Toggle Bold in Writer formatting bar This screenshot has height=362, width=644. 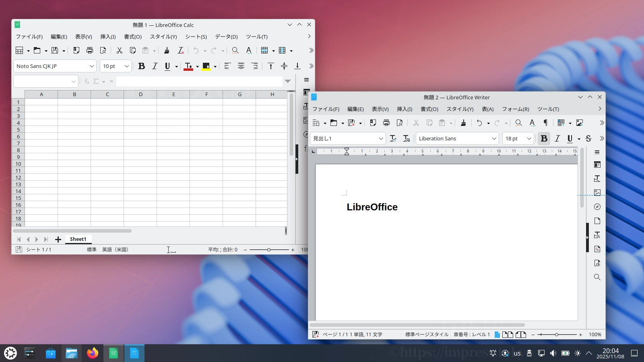pyautogui.click(x=544, y=138)
